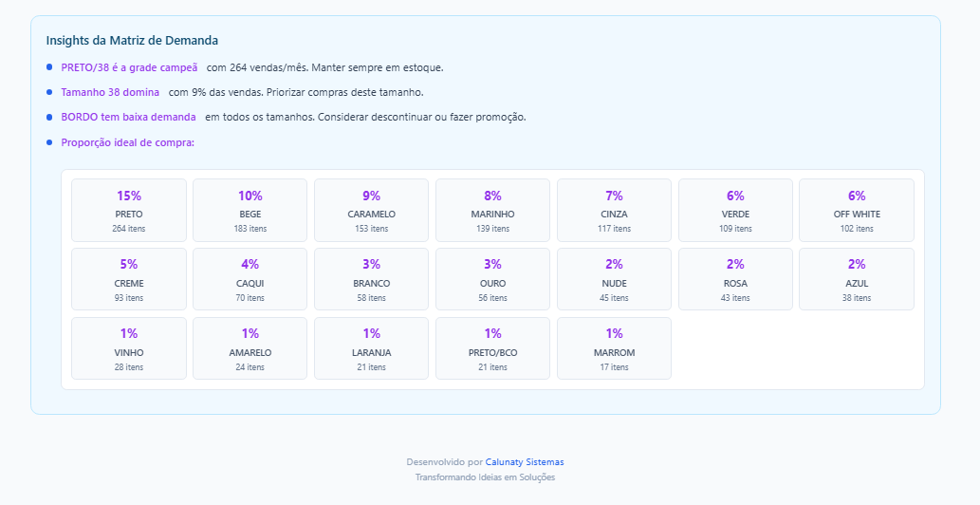
Task: Click the ROSA color card
Action: point(735,279)
